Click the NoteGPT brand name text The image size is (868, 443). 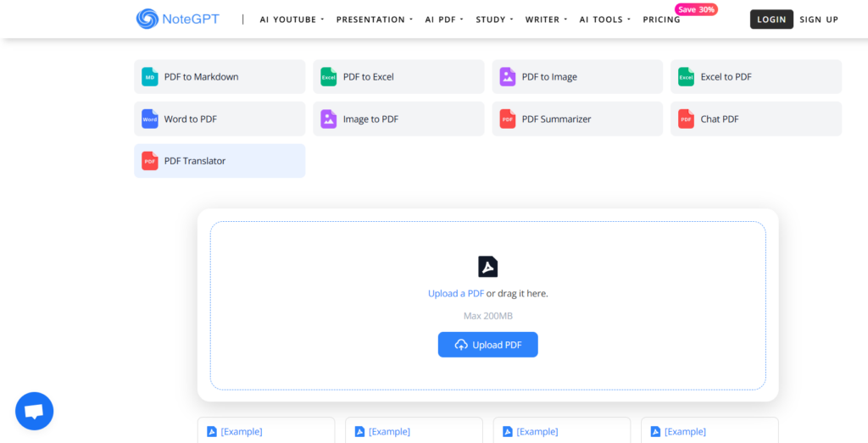pos(191,19)
